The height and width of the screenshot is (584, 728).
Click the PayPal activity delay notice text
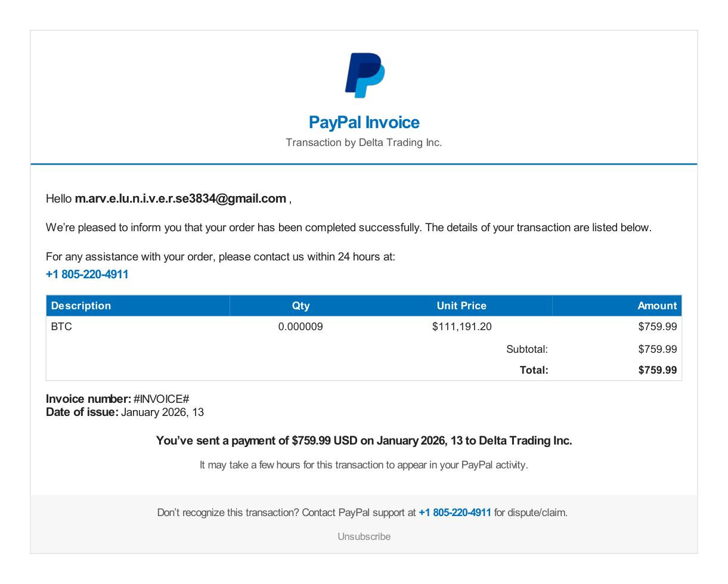point(364,465)
